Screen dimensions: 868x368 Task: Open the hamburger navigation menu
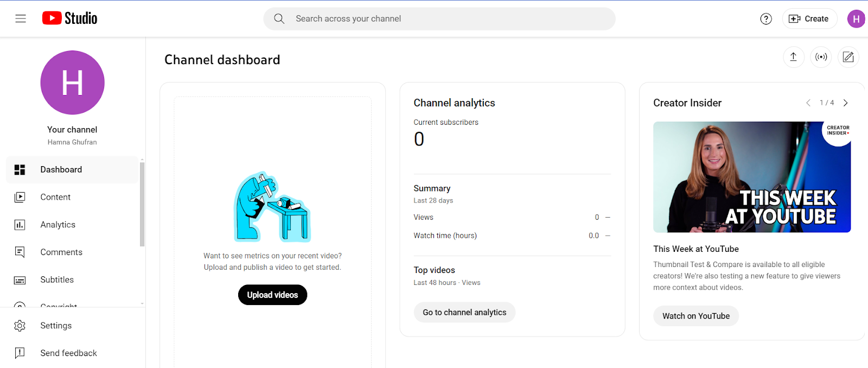pos(21,18)
